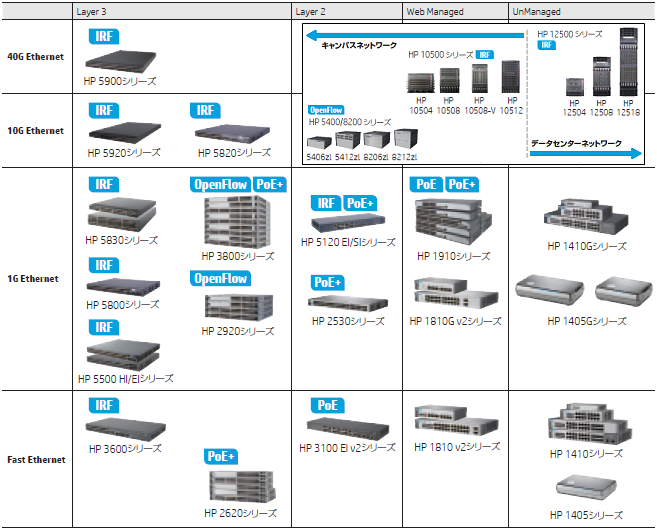Click the Fast Ethernet row label
This screenshot has height=531, width=657.
[x=36, y=460]
